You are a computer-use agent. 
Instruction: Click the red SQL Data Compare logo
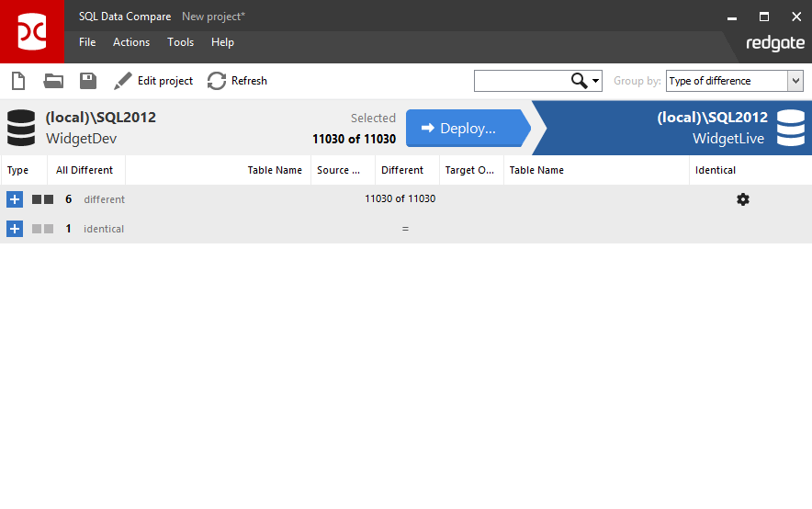point(32,31)
